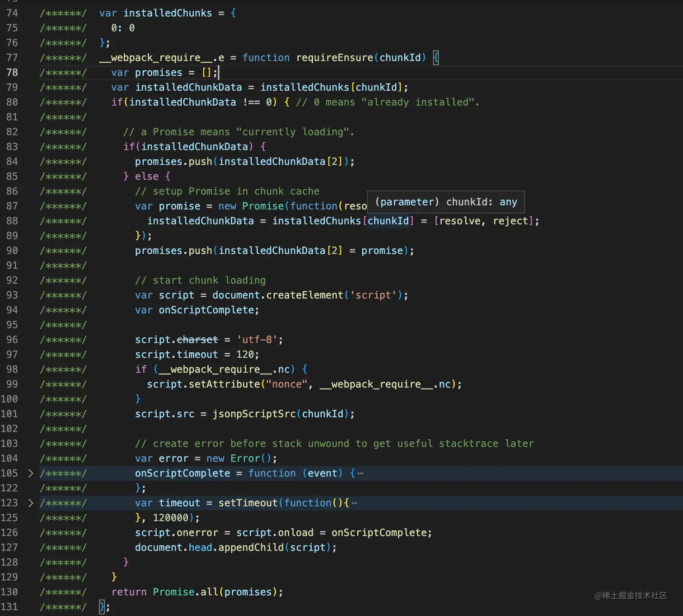Click "head" in document.head on line 127
The image size is (683, 616).
tap(201, 548)
